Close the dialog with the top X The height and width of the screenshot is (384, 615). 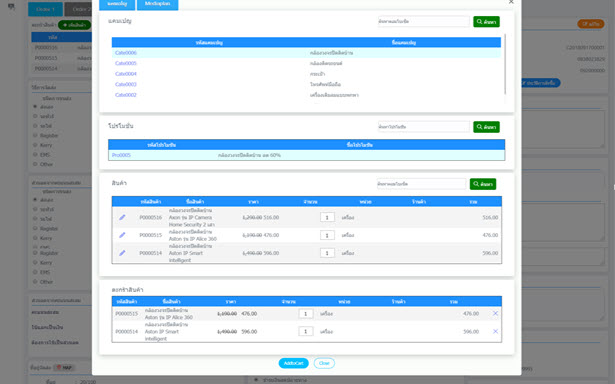coord(511,2)
